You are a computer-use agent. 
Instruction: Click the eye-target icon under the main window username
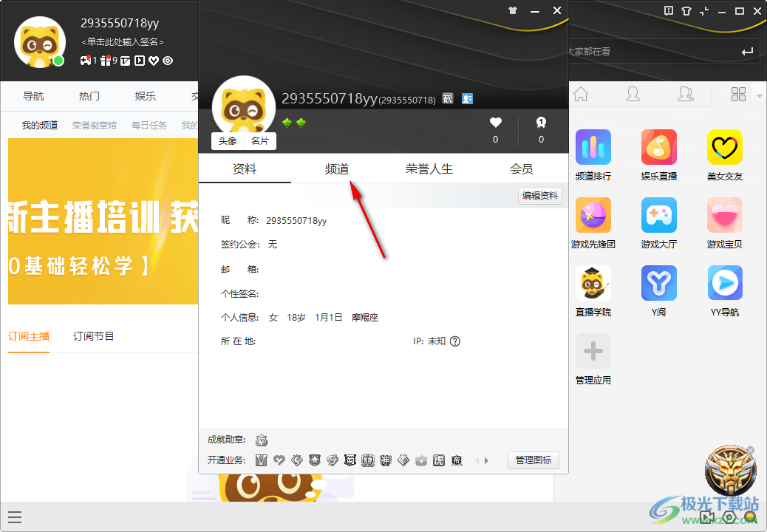[168, 61]
